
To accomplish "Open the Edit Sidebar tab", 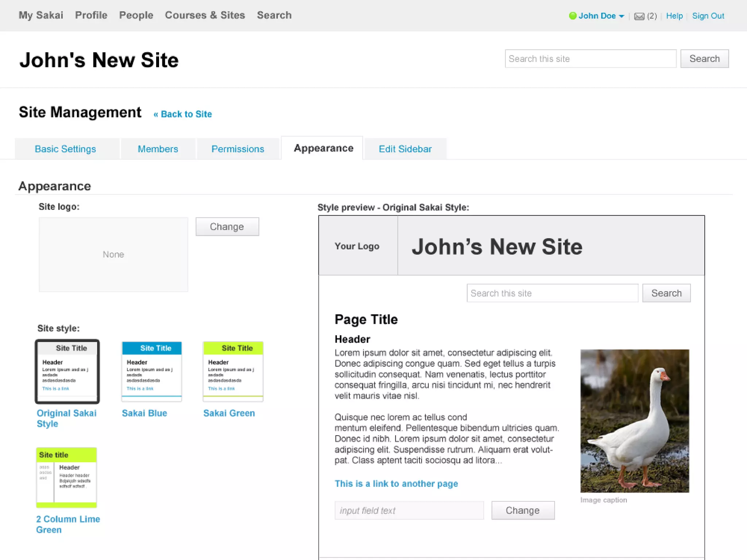I will 405,149.
